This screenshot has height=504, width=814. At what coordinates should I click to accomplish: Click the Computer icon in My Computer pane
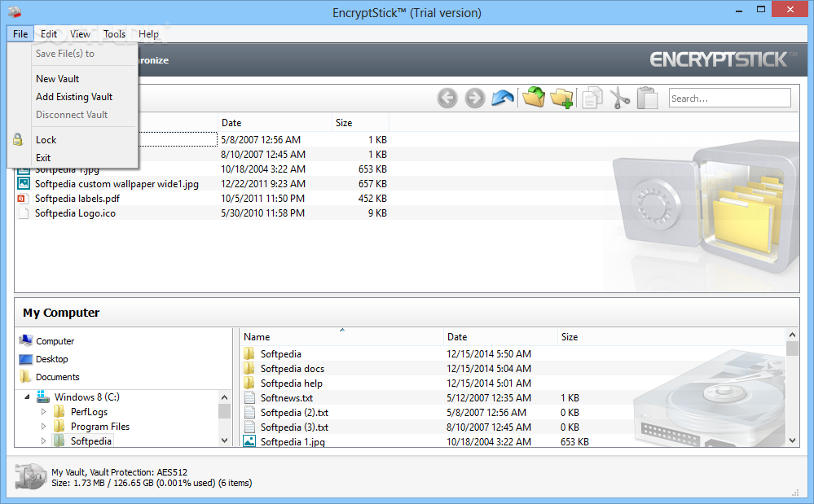coord(25,340)
